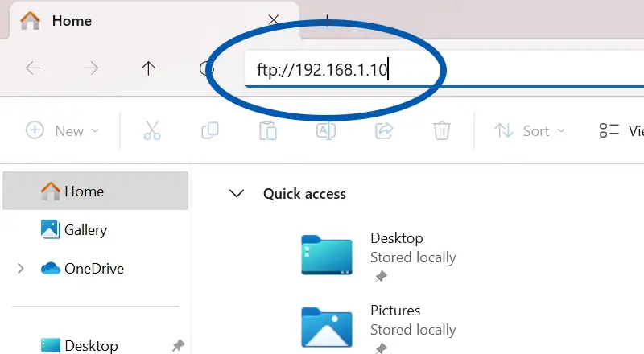
Task: Select Home in the navigation pane
Action: (x=95, y=191)
